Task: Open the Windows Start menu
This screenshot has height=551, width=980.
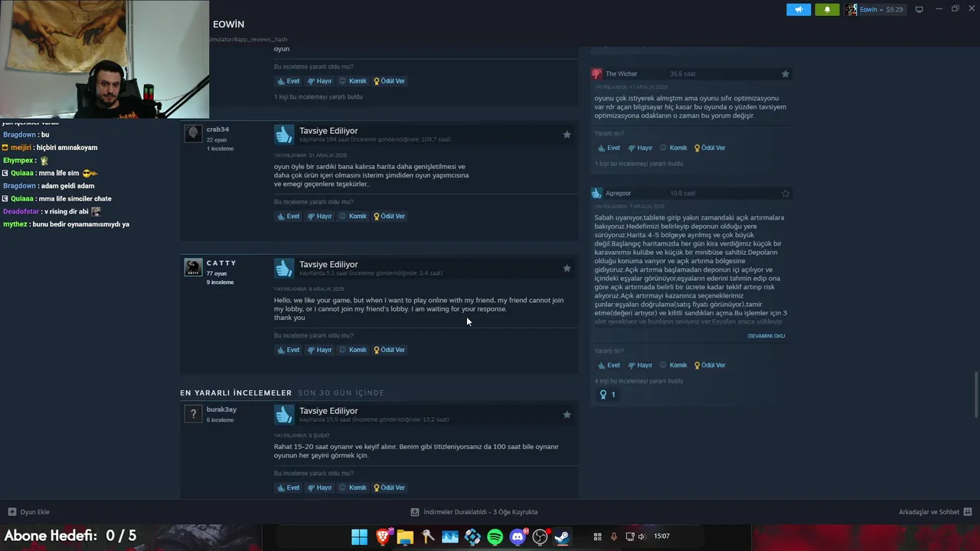Action: [x=359, y=536]
